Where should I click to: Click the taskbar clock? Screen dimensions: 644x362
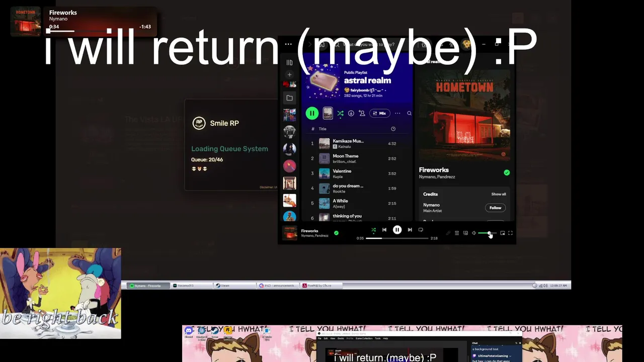click(559, 286)
